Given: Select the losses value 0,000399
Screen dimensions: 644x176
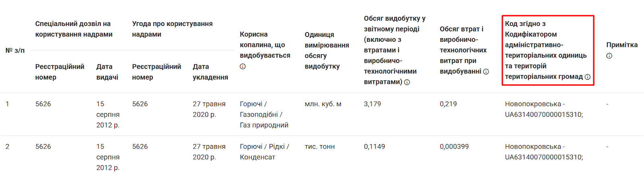Looking at the screenshot, I should click(x=454, y=147).
